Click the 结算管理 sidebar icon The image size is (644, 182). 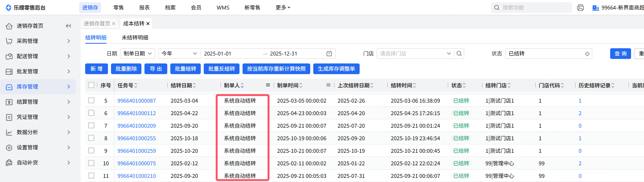coord(9,102)
